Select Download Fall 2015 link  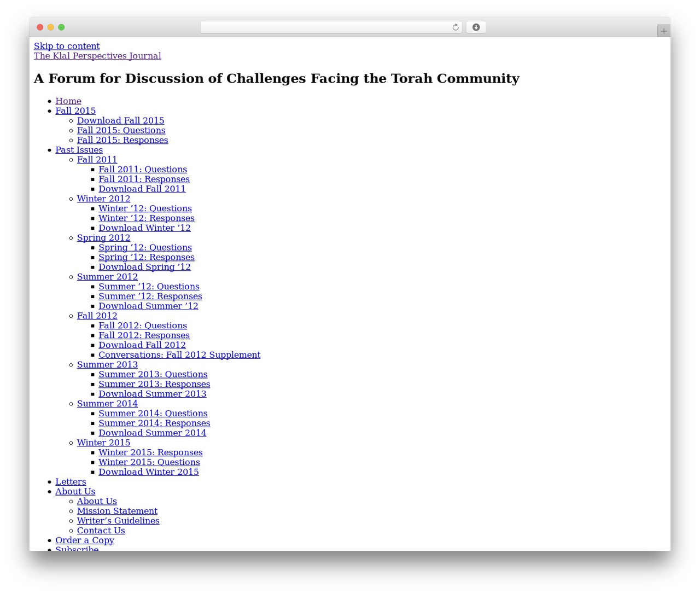coord(121,121)
